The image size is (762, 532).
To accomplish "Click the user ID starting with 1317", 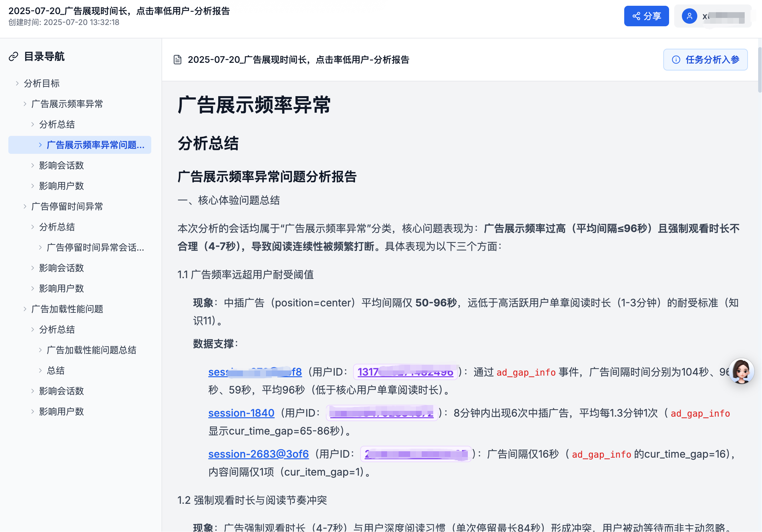I will (405, 372).
